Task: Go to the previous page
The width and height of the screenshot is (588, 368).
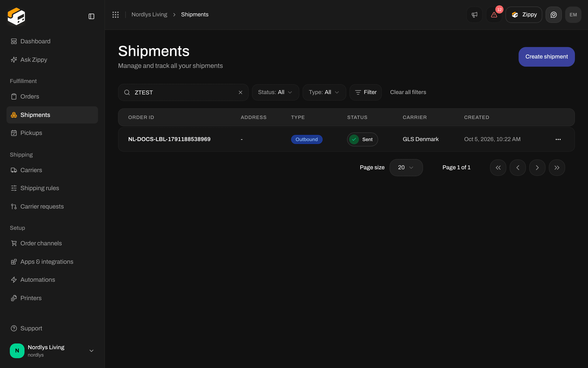Action: coord(518,168)
